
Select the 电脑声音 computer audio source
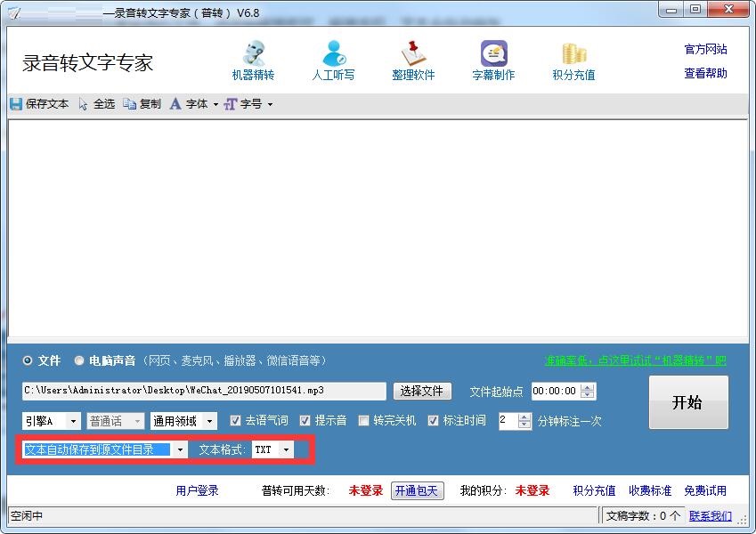(x=79, y=361)
